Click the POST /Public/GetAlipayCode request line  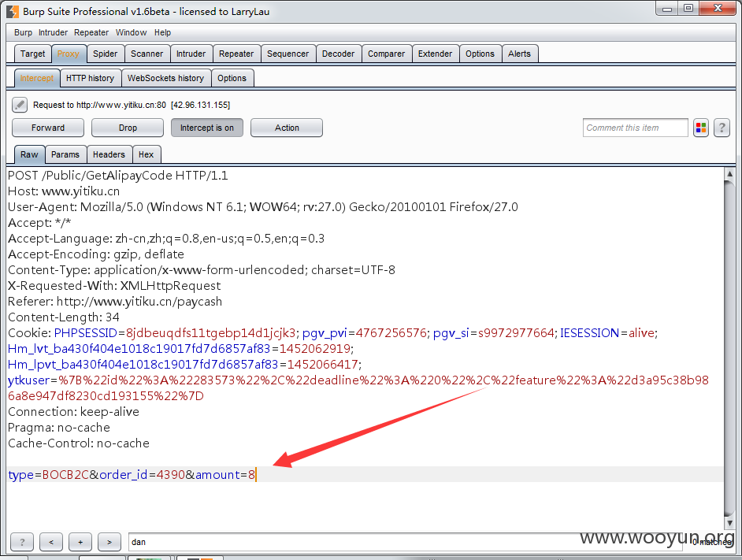click(118, 176)
